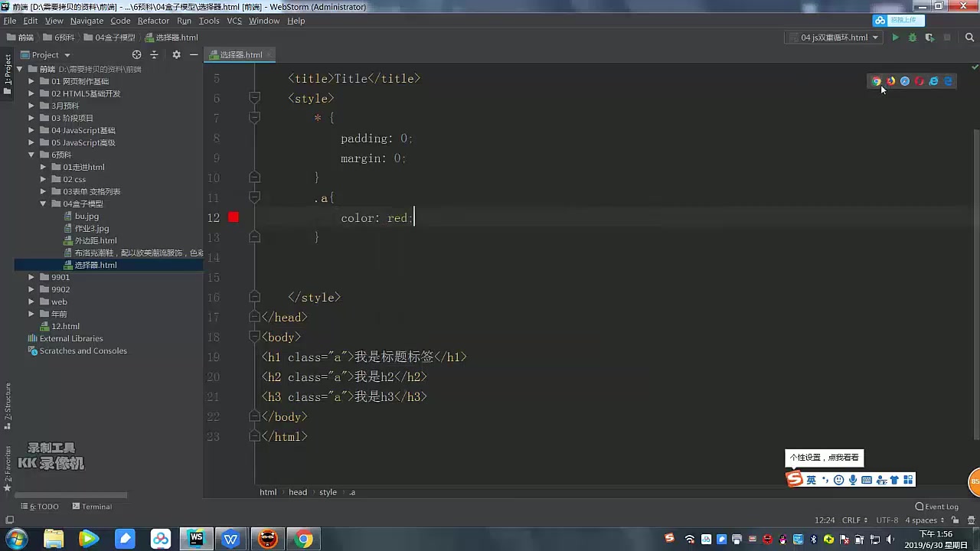Start debugging with the bug icon
The width and height of the screenshot is (980, 551).
coord(912,37)
